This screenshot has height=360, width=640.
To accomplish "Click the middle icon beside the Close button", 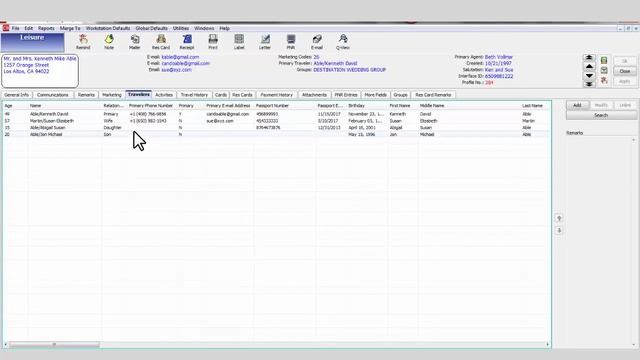I will click(604, 71).
